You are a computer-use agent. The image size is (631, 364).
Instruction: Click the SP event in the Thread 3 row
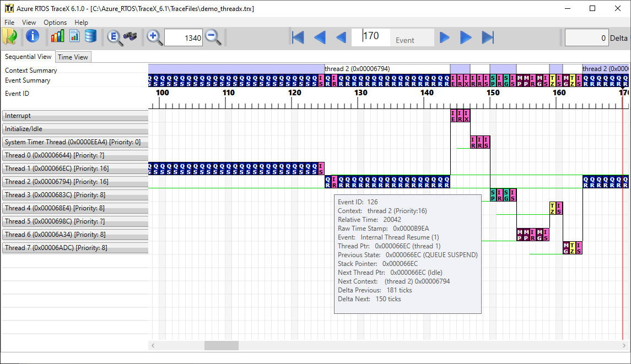coord(493,195)
